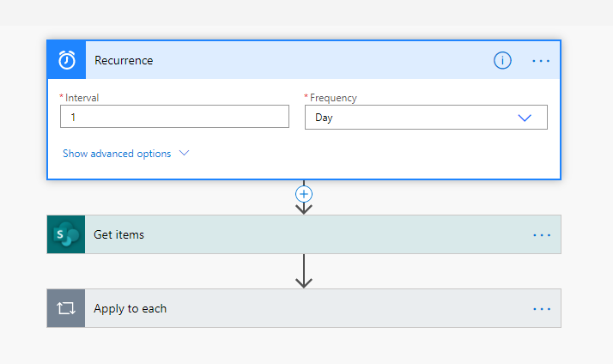This screenshot has width=613, height=364.
Task: Click the Recurrence alarm clock icon
Action: [67, 60]
